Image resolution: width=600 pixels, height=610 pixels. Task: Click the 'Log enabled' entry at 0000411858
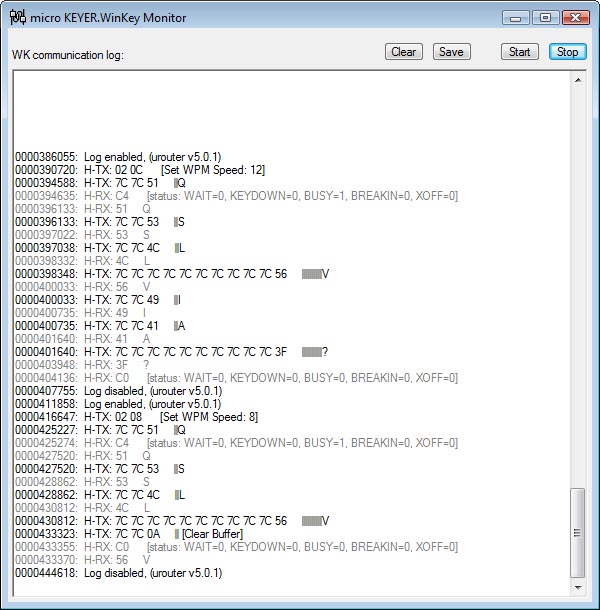(118, 404)
